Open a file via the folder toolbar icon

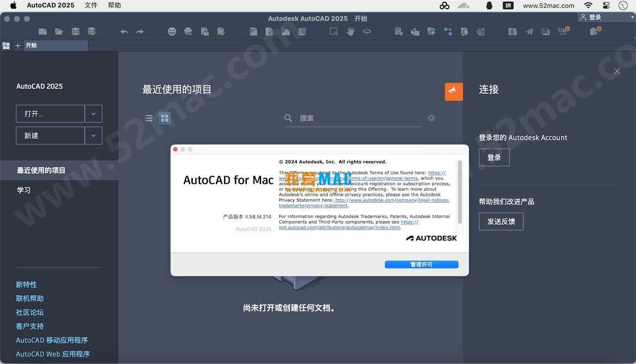pyautogui.click(x=59, y=31)
